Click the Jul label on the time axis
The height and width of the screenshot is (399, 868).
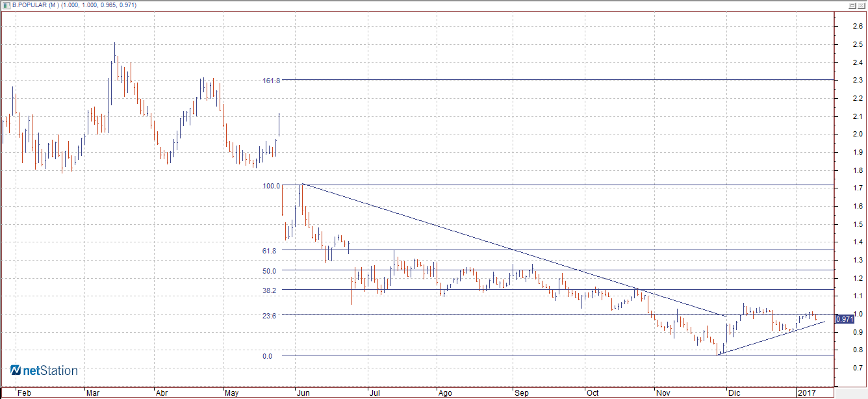(x=374, y=393)
